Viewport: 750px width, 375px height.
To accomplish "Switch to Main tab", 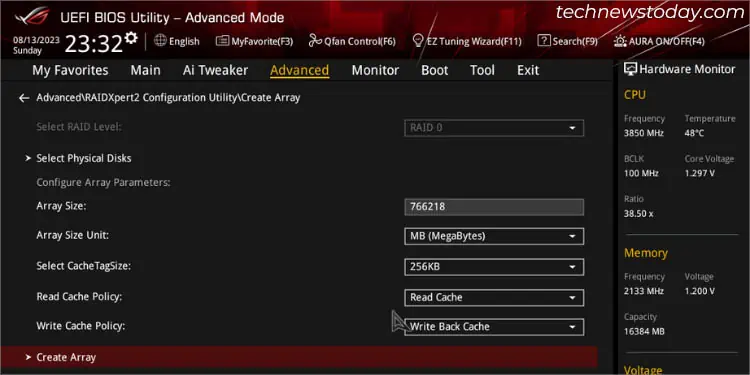I will point(145,70).
